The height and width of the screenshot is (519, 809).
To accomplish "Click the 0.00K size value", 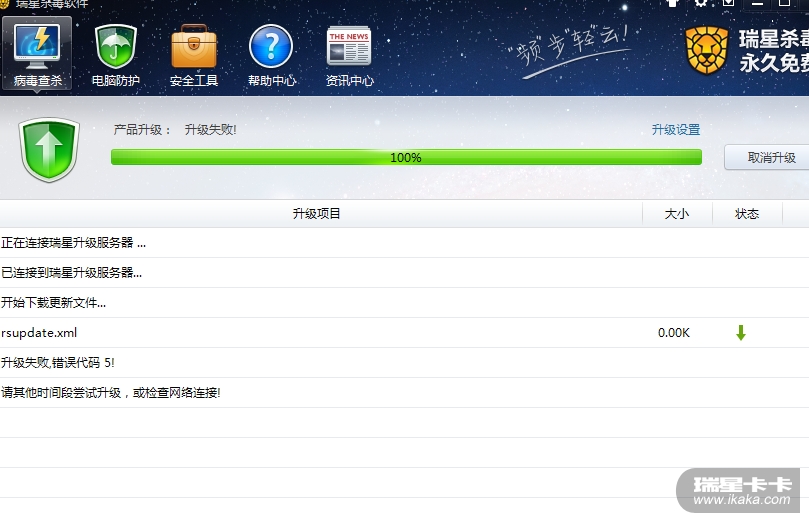I will point(674,333).
